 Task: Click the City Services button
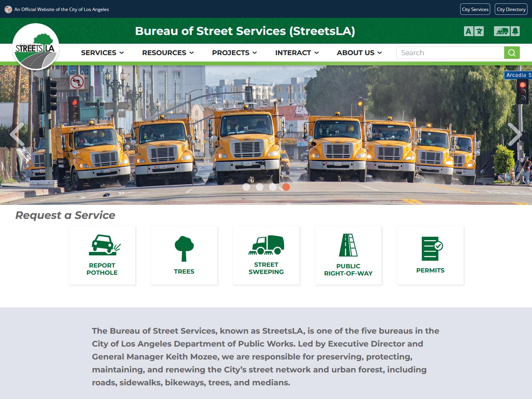[x=475, y=9]
